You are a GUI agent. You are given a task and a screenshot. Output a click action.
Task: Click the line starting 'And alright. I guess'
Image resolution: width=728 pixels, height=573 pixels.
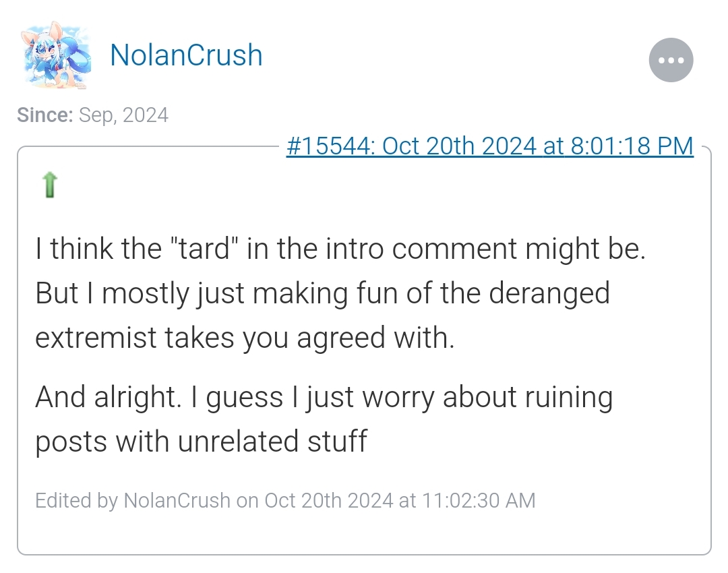324,398
